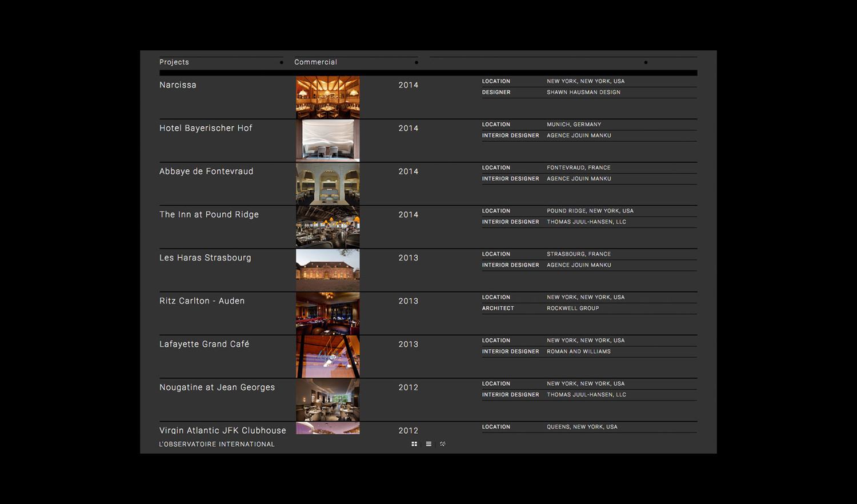857x504 pixels.
Task: Click 'ROCKWELL GROUP' architect text
Action: (x=573, y=308)
